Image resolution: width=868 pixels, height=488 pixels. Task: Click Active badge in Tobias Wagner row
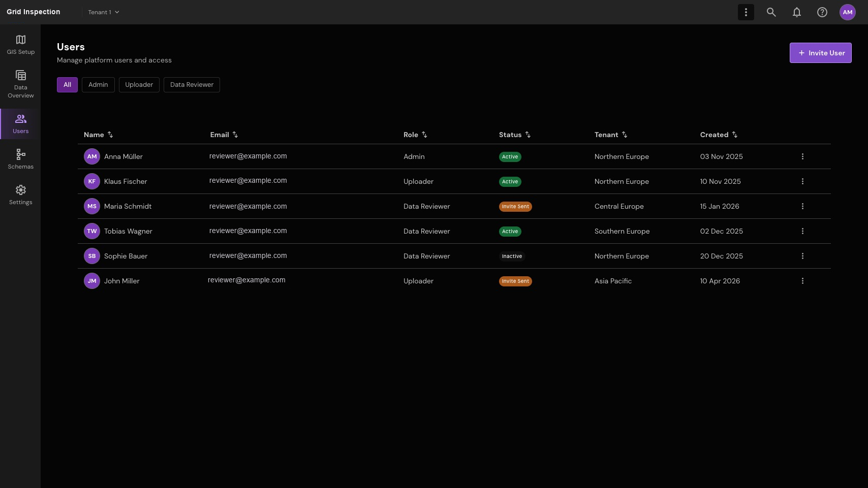pyautogui.click(x=510, y=232)
